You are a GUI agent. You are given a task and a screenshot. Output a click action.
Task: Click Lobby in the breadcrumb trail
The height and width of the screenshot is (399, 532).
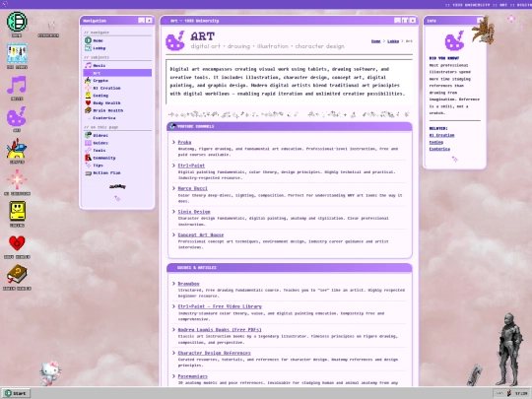point(393,41)
